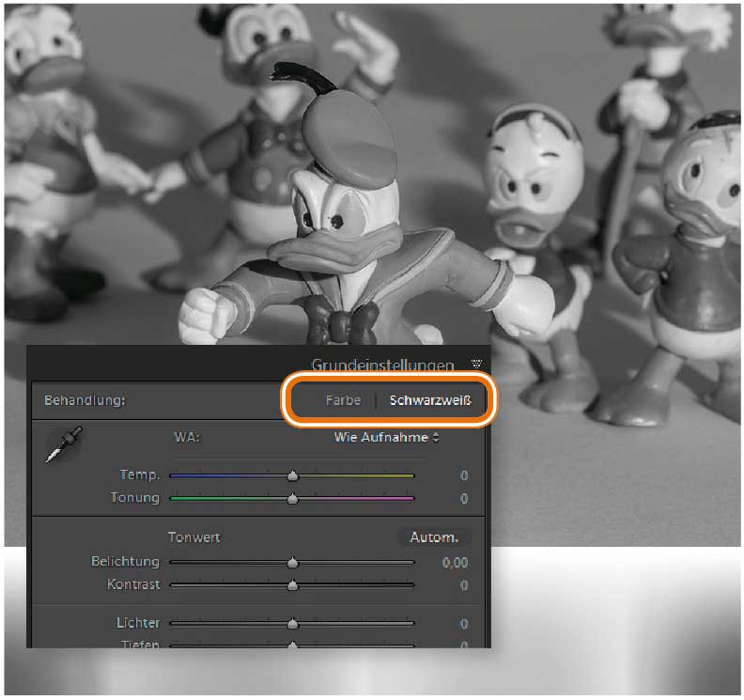Click the Belichtung label
Image resolution: width=744 pixels, height=700 pixels.
(x=125, y=562)
